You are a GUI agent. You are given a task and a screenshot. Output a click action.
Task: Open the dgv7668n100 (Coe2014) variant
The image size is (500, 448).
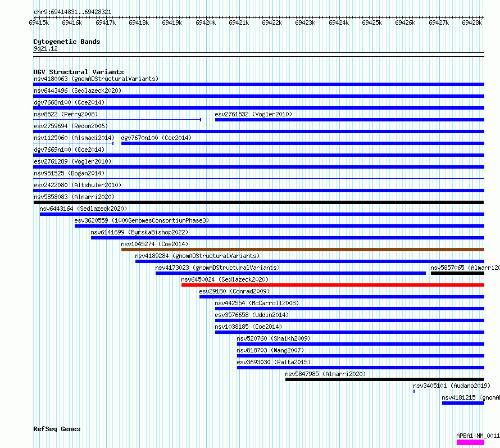(69, 102)
